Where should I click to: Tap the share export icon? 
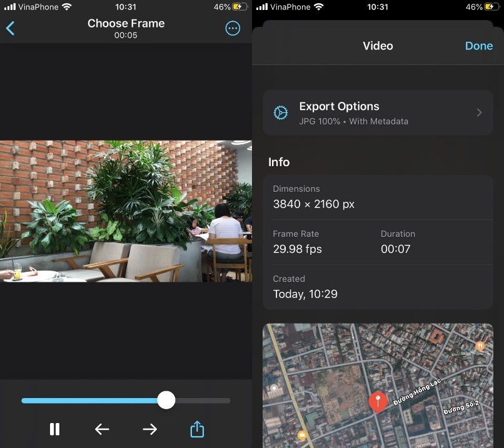pos(197,429)
